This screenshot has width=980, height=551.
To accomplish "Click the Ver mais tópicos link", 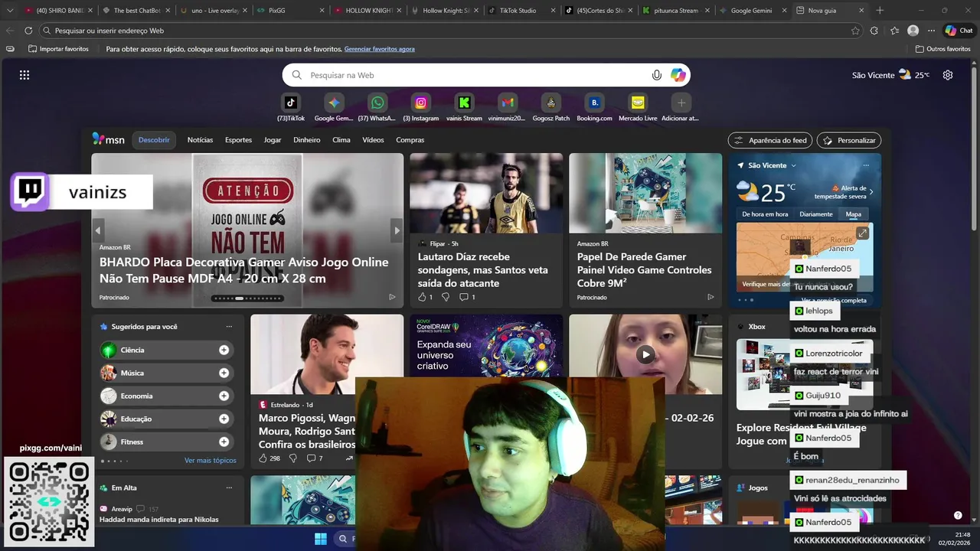I will tap(211, 461).
